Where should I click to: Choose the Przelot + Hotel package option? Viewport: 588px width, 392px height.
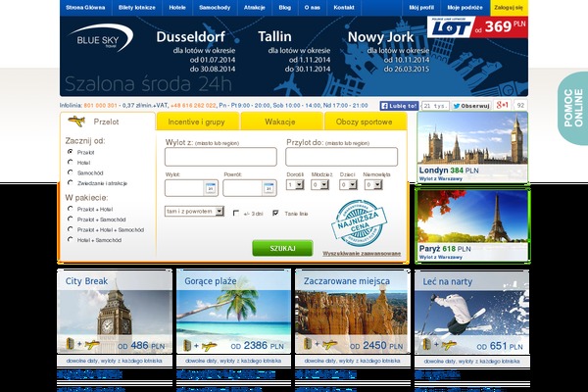(x=71, y=208)
